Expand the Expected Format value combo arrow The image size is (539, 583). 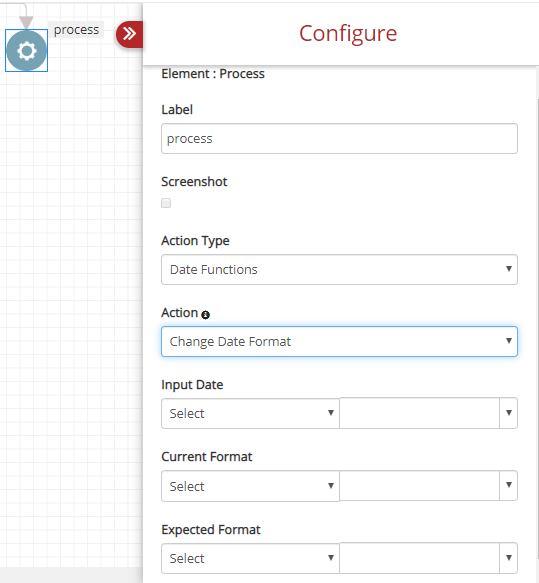click(509, 558)
